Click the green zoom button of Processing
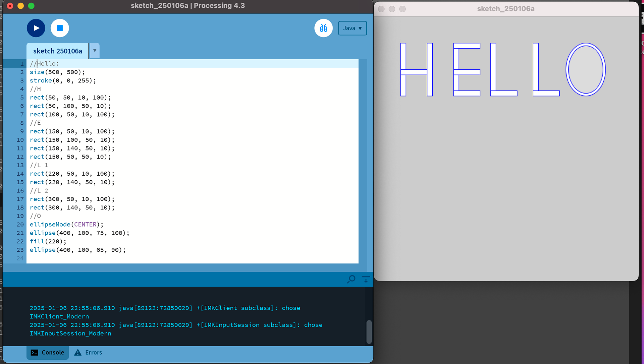Screen dimensions: 644x364 tap(31, 6)
